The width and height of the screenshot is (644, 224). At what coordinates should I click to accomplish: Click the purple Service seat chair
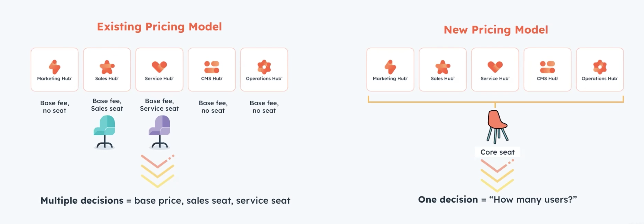(x=160, y=131)
